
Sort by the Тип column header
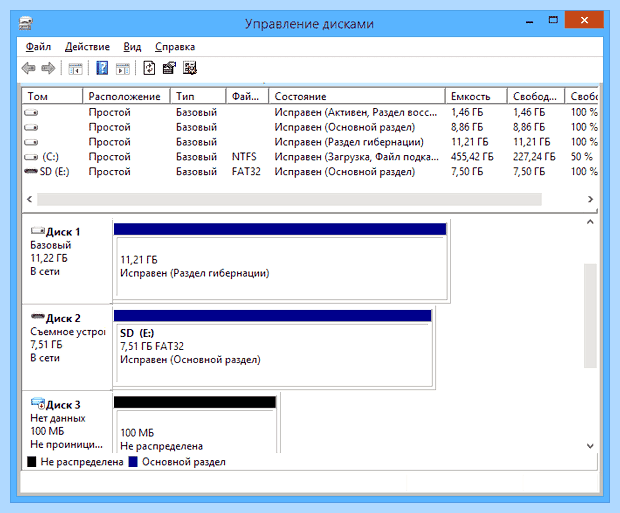click(198, 96)
